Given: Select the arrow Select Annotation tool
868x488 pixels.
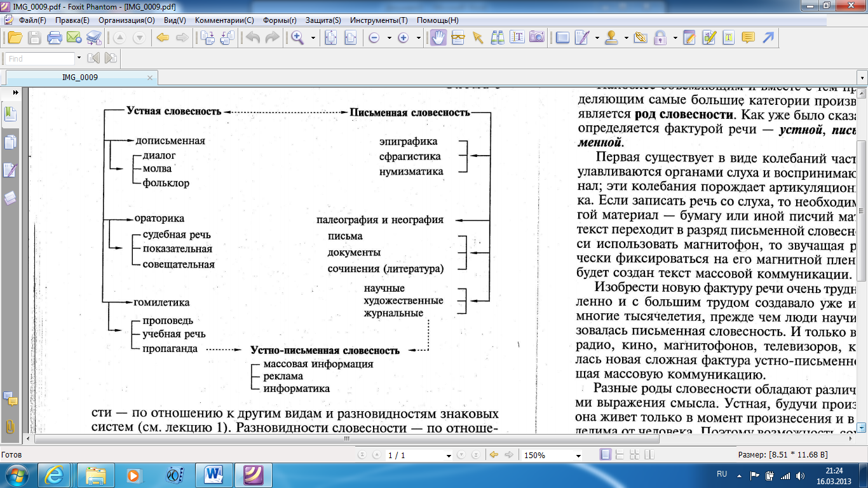Looking at the screenshot, I should click(x=478, y=37).
